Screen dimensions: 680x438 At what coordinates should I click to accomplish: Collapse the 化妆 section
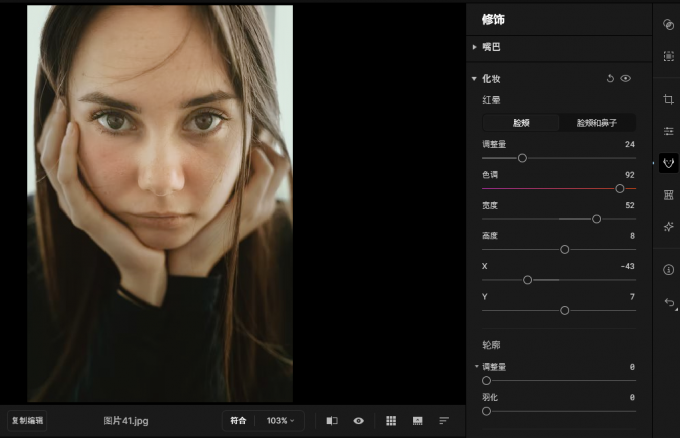tap(475, 78)
